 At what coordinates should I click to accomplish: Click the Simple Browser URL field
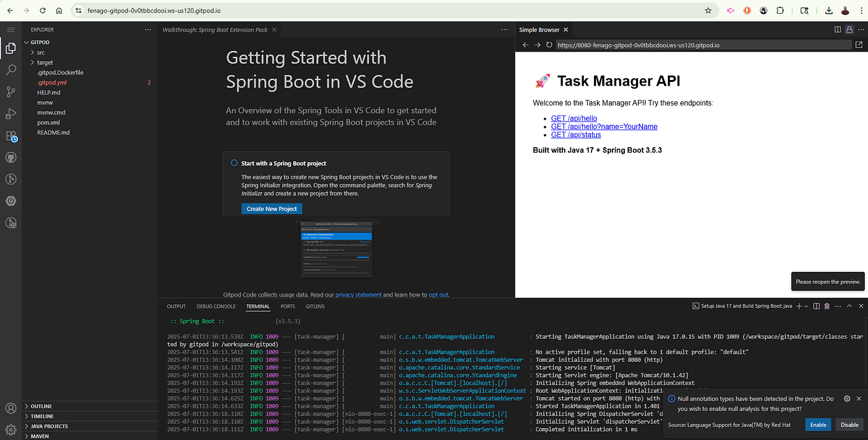704,45
